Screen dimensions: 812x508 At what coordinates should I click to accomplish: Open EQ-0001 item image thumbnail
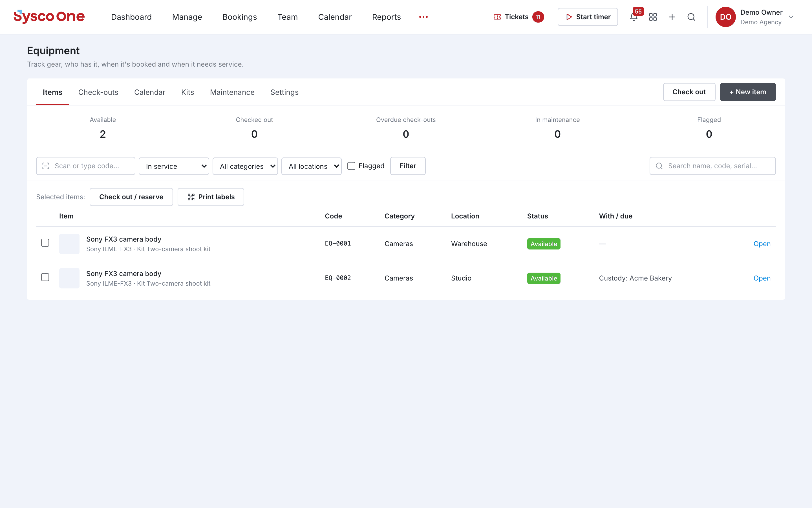69,244
